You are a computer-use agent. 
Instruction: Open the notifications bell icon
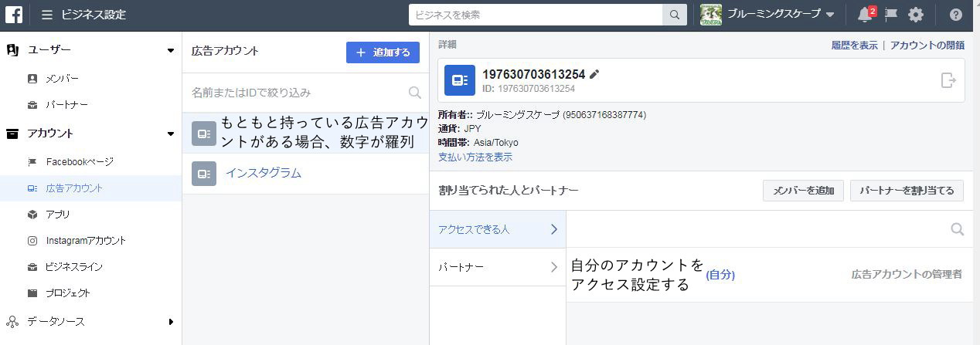865,15
